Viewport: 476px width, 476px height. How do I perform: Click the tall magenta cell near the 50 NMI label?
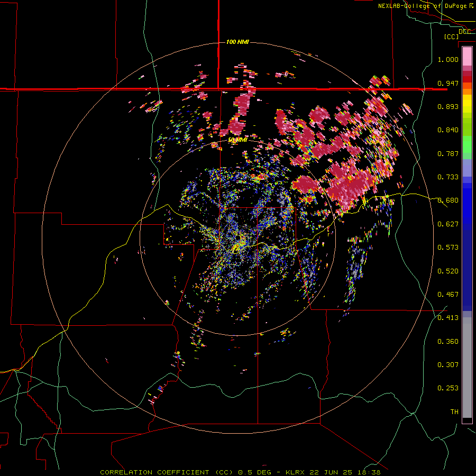pyautogui.click(x=243, y=106)
